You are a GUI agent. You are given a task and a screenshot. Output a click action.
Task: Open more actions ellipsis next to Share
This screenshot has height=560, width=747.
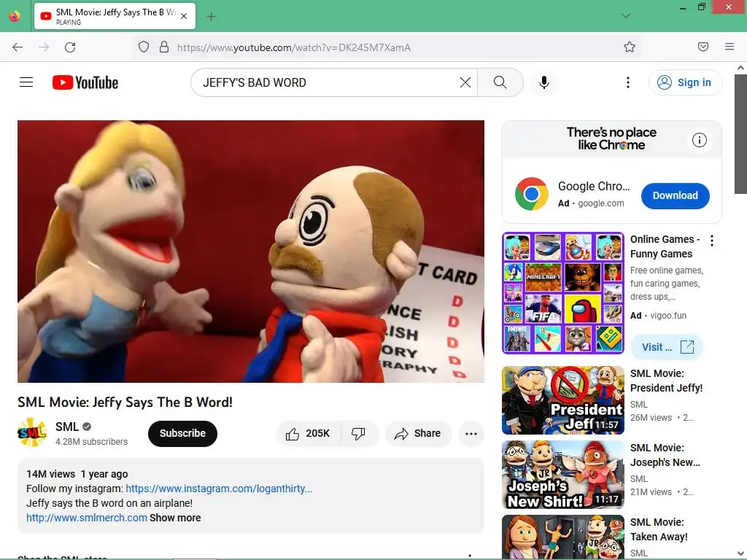coord(471,433)
